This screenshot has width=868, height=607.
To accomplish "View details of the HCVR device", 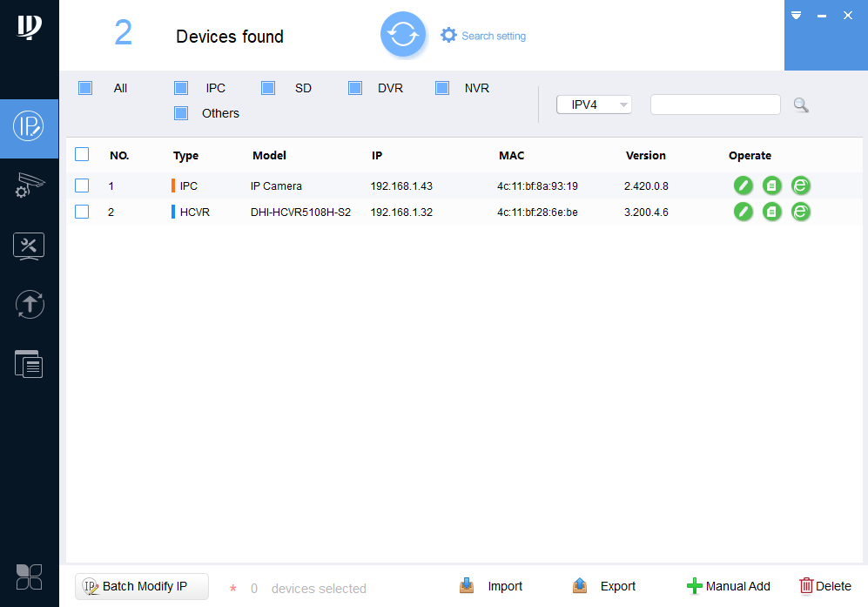I will 771,212.
